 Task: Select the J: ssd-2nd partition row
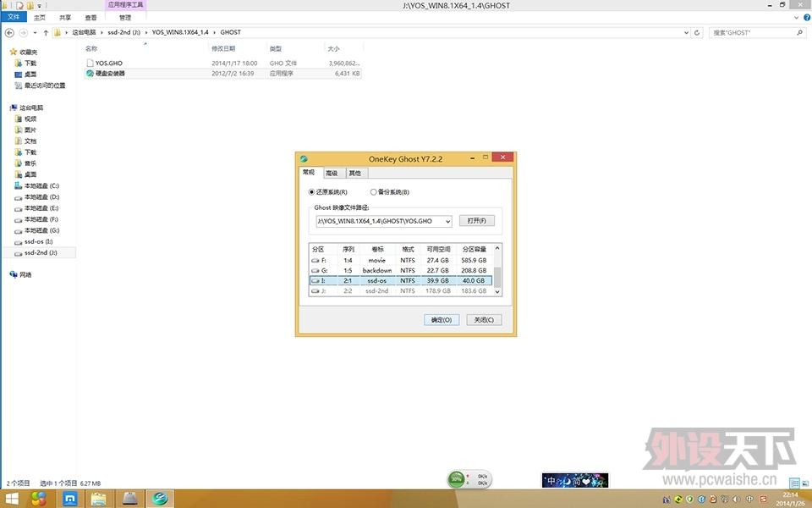click(x=400, y=290)
